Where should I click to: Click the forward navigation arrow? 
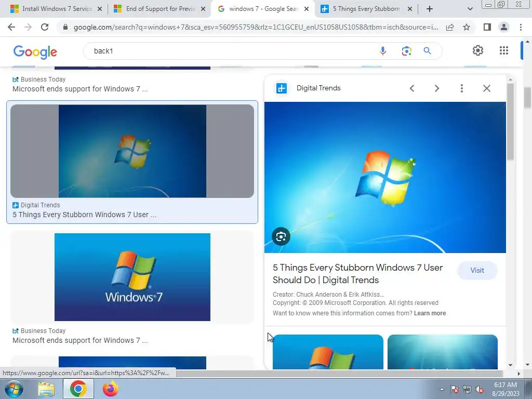pyautogui.click(x=28, y=27)
